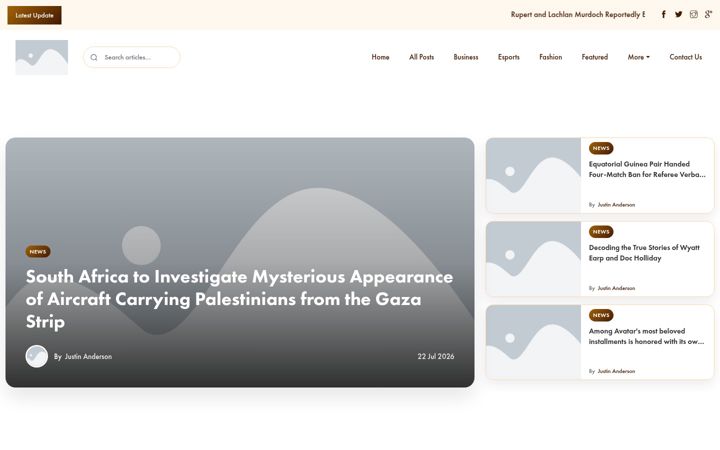This screenshot has width=720, height=450.
Task: Open the All Posts menu item
Action: click(x=422, y=57)
